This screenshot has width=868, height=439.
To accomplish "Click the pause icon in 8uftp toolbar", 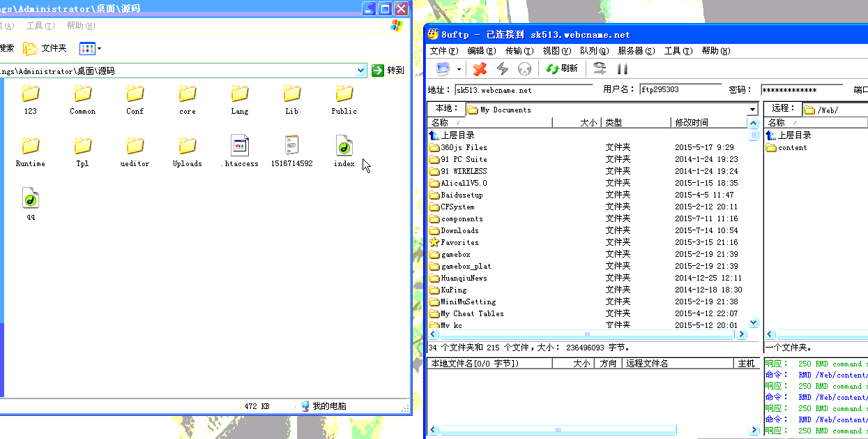I will point(623,68).
